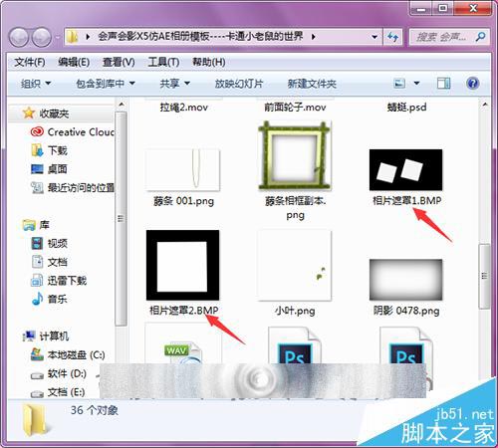
Task: Click the navigation pane scrollbar thumb
Action: coord(121,218)
